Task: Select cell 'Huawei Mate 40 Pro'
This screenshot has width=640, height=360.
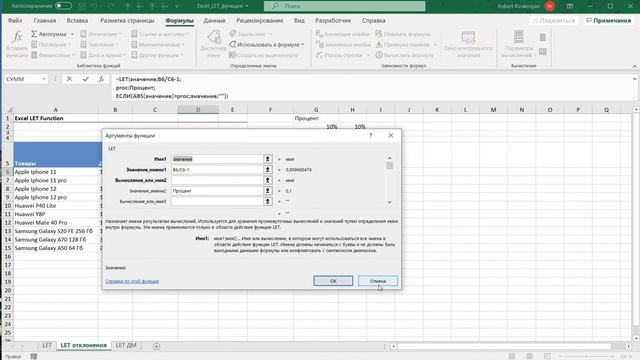Action: pos(56,222)
